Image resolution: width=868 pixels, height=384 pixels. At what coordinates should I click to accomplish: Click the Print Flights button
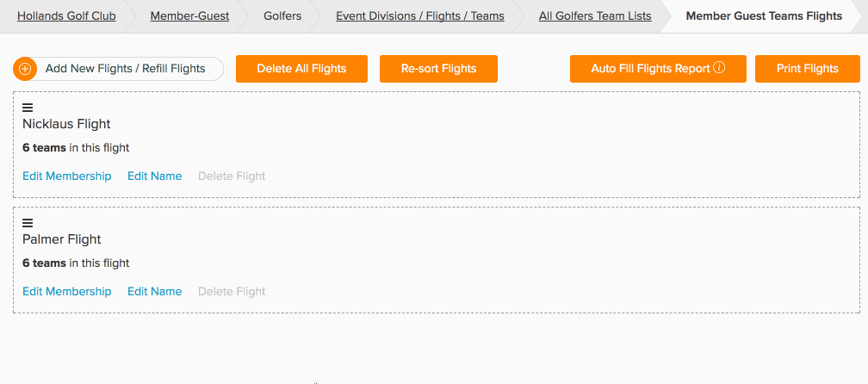tap(808, 69)
